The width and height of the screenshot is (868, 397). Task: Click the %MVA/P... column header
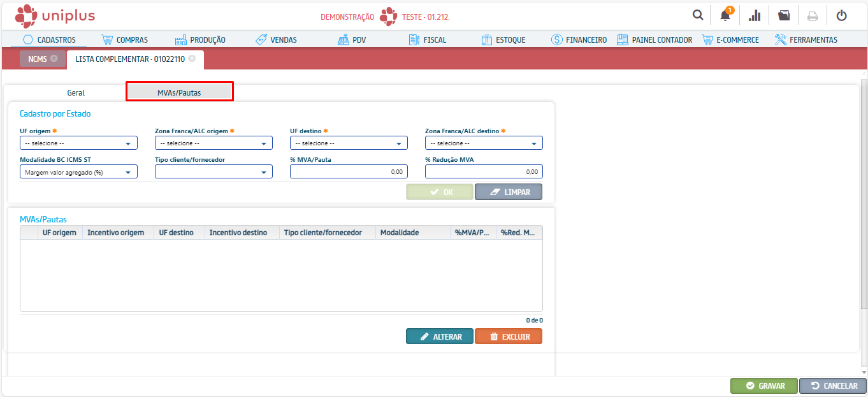(473, 233)
